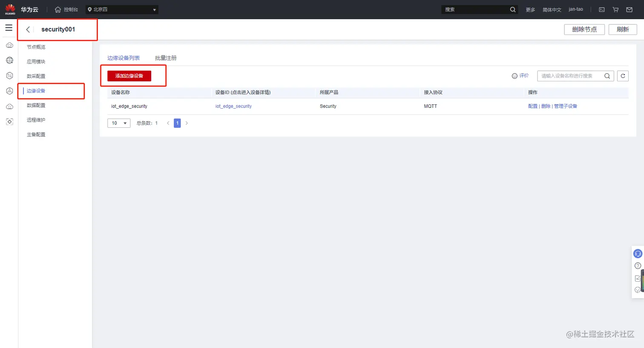Select 边缘设备 in the sidebar
Viewport: 644px width, 348px height.
(x=36, y=91)
